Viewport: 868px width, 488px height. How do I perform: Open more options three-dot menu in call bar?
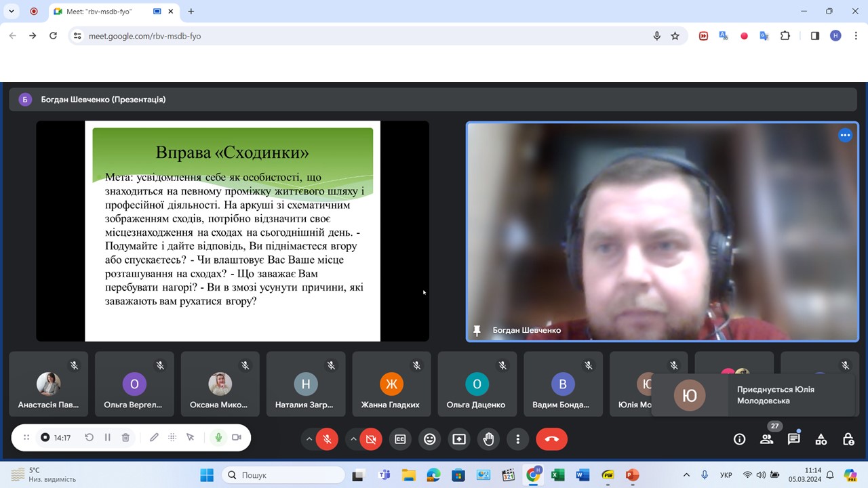click(517, 439)
